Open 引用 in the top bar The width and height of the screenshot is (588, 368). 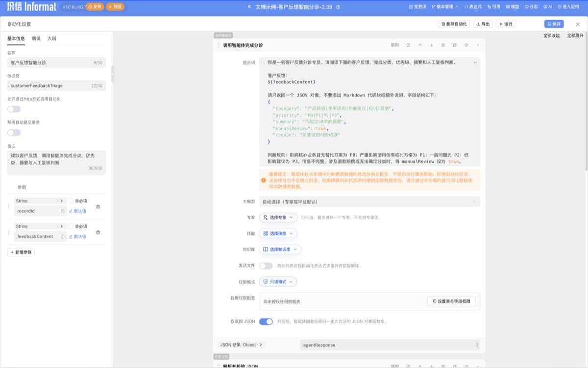[x=493, y=7]
